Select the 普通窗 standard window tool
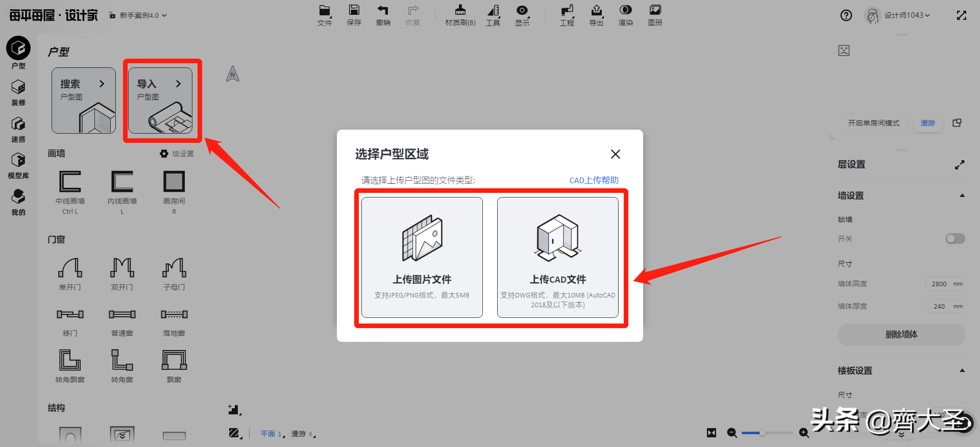The width and height of the screenshot is (980, 447). pos(122,322)
